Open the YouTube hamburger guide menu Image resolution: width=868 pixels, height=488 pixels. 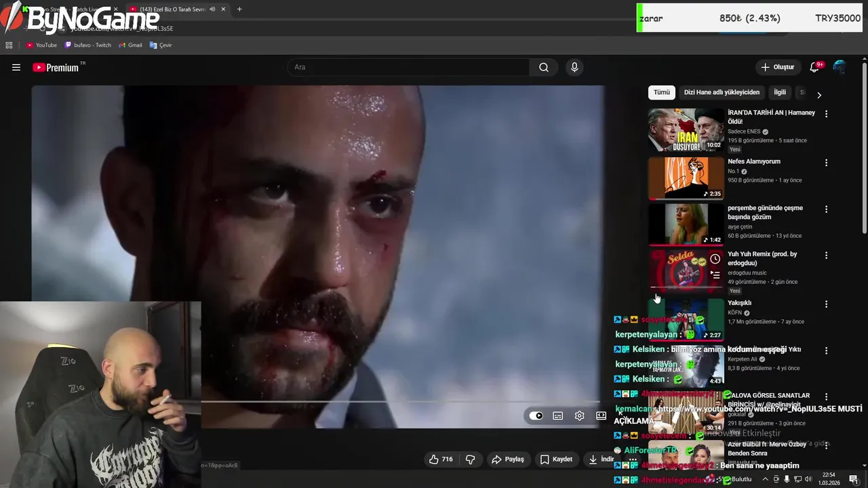pos(16,67)
